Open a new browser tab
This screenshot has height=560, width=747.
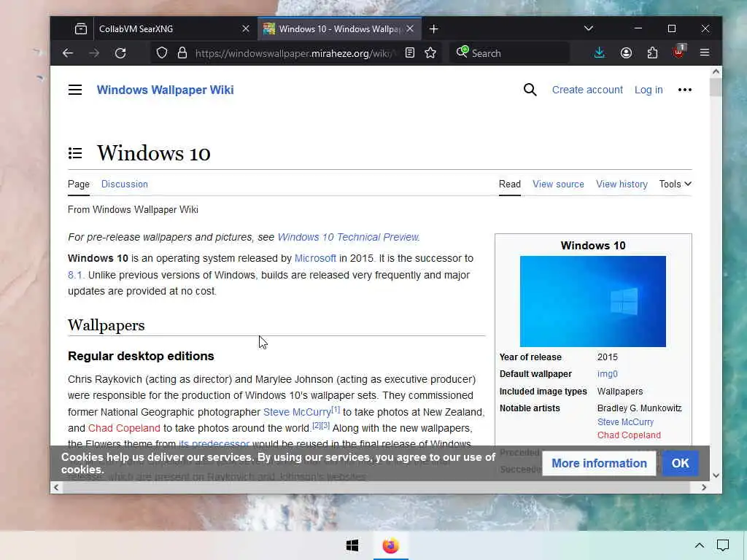pos(433,29)
